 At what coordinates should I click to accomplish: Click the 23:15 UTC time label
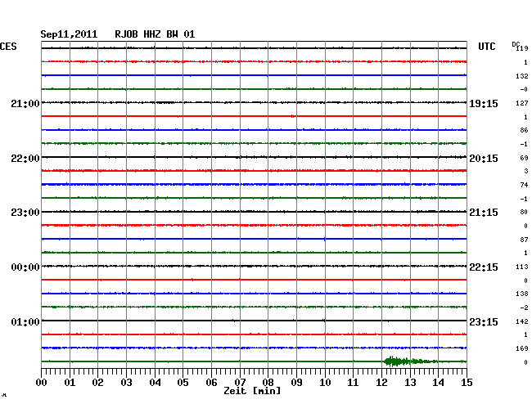484,321
